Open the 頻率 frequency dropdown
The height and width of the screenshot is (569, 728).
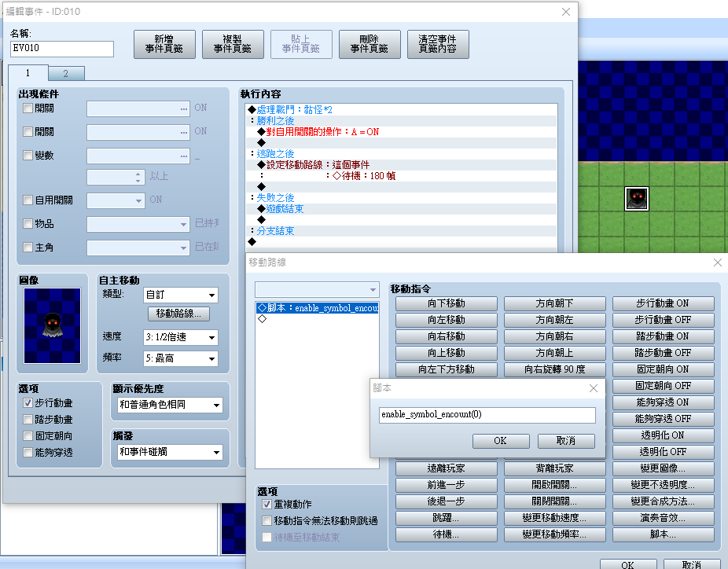(x=181, y=358)
